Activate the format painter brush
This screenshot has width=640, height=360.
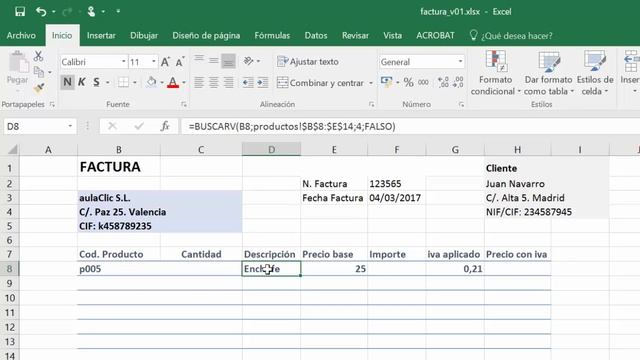39,88
